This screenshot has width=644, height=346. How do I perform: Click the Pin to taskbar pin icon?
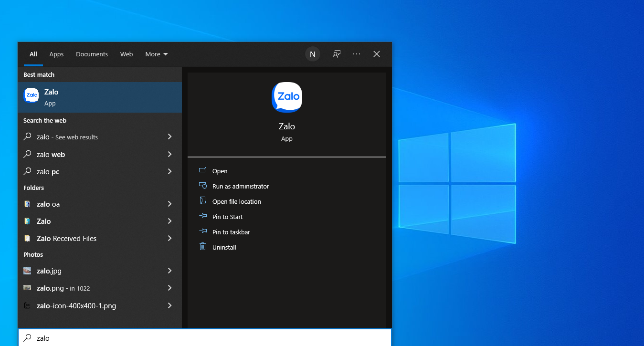(202, 231)
